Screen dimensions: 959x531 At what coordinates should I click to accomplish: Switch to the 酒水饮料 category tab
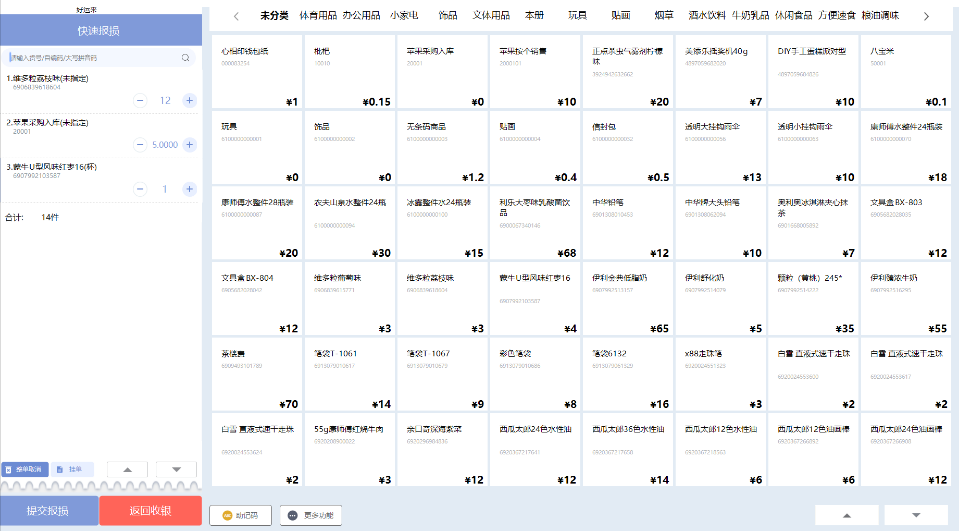(x=707, y=15)
